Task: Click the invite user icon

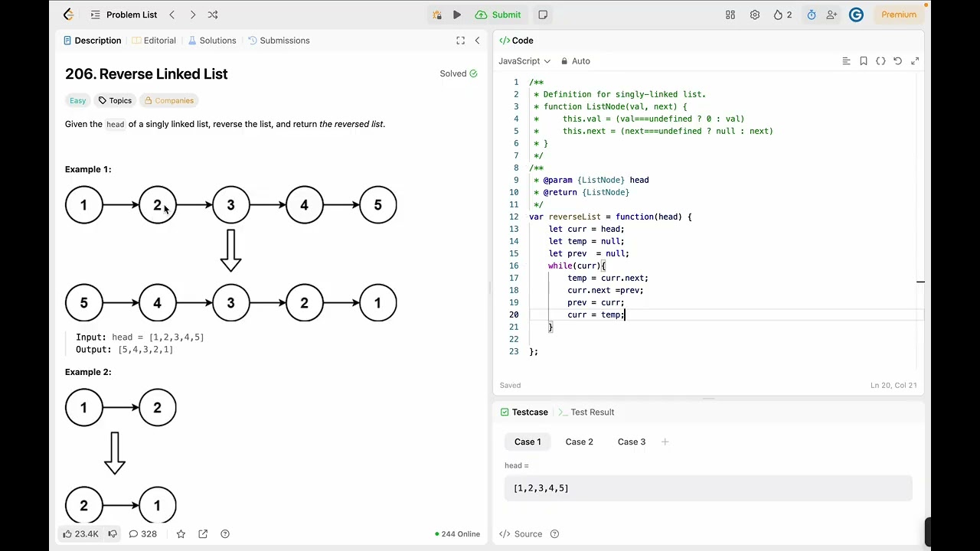Action: pyautogui.click(x=831, y=15)
